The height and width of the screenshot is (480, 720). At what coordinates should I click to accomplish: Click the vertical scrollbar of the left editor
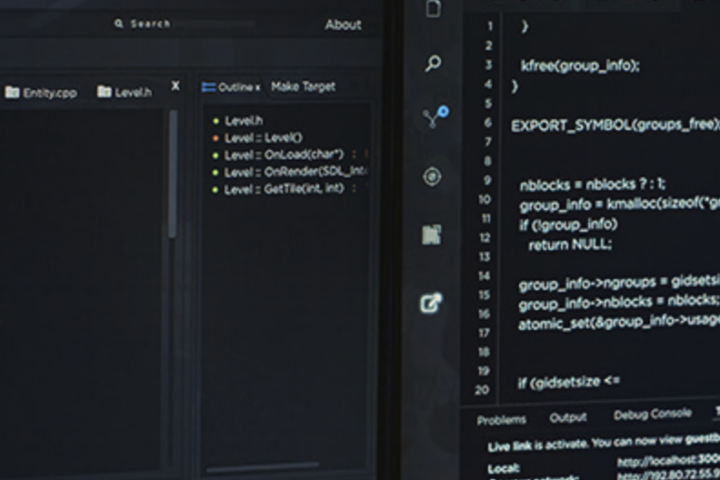(173, 175)
